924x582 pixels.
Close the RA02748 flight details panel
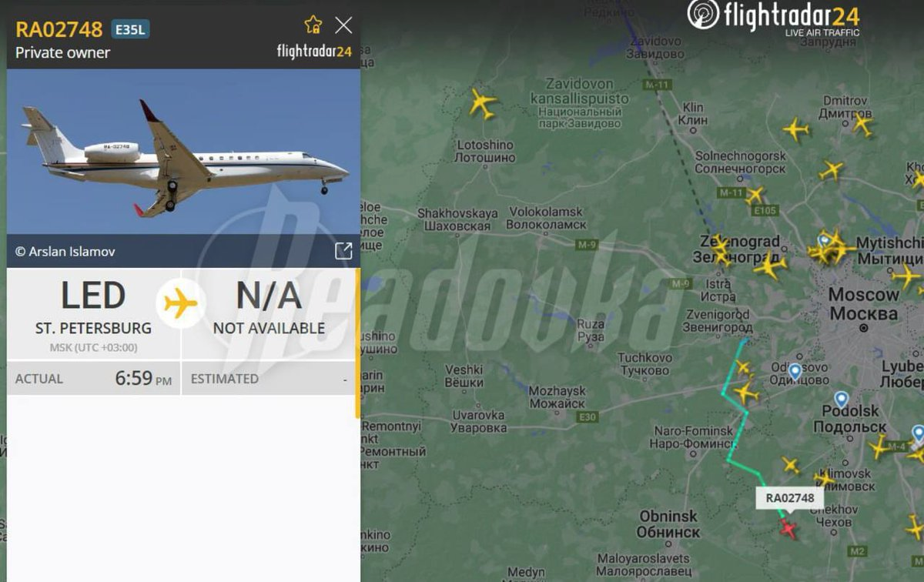point(343,25)
